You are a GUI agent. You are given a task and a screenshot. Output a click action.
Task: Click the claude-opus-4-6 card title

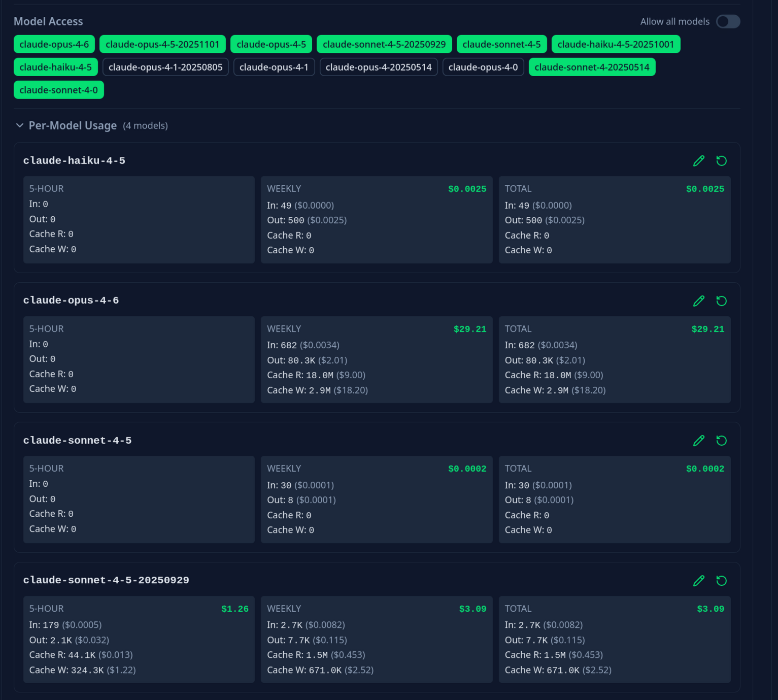click(x=71, y=301)
